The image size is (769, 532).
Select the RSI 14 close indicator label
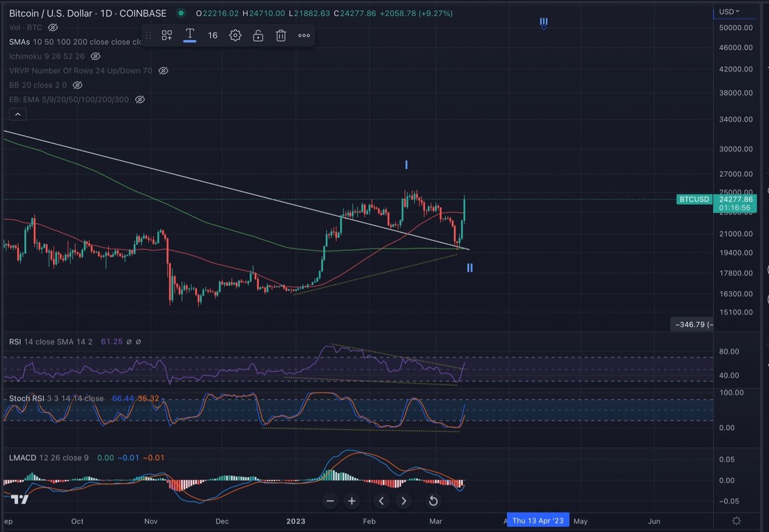coord(51,341)
